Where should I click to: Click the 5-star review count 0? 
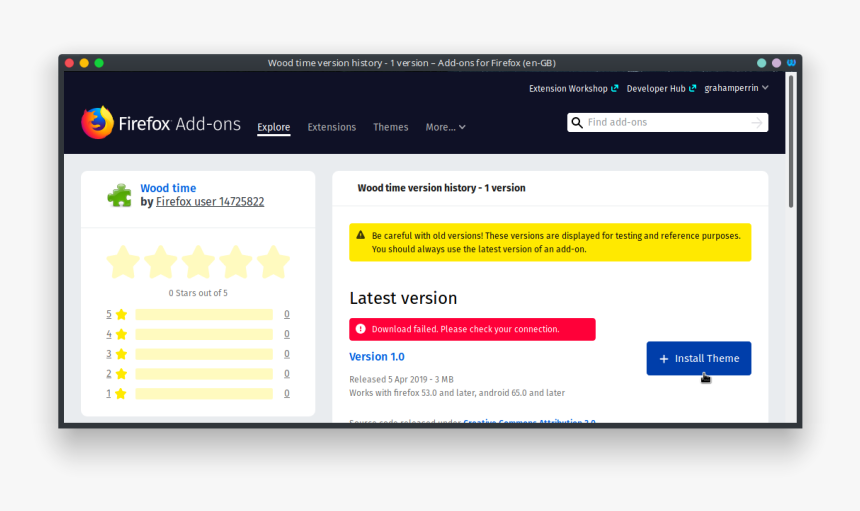tap(287, 314)
